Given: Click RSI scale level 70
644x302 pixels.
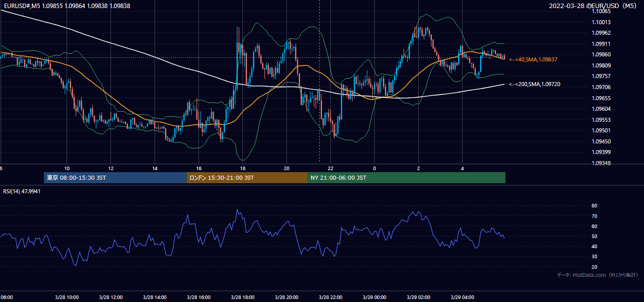Looking at the screenshot, I should [x=595, y=216].
